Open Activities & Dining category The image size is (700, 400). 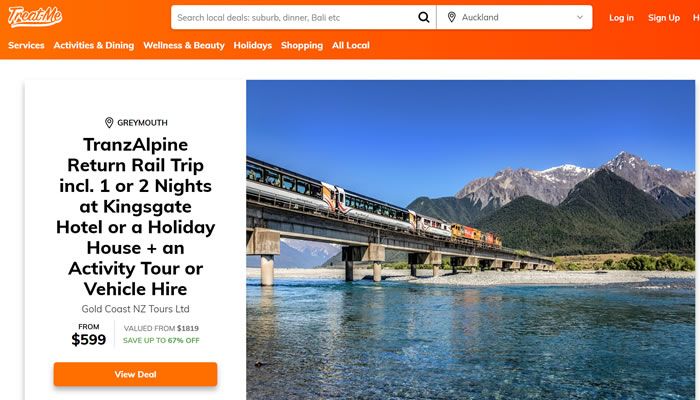(x=94, y=45)
